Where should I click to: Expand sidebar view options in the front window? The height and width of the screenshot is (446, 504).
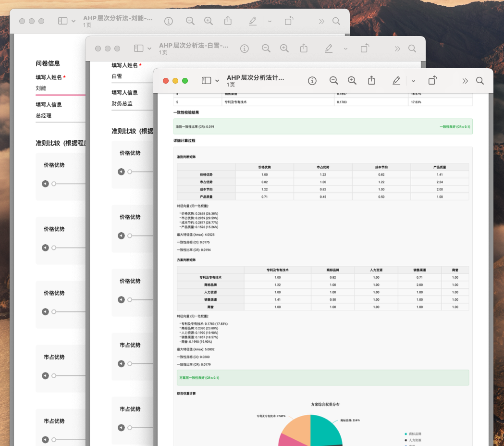click(x=217, y=81)
